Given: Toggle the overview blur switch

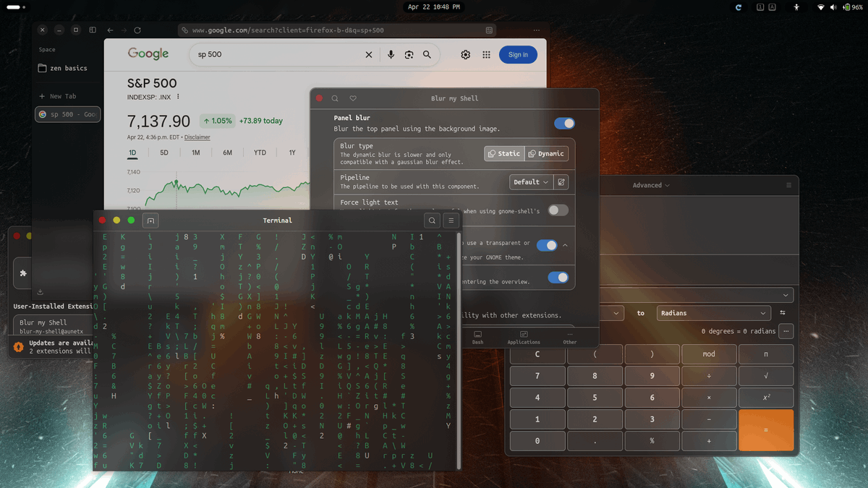Looking at the screenshot, I should click(x=558, y=278).
